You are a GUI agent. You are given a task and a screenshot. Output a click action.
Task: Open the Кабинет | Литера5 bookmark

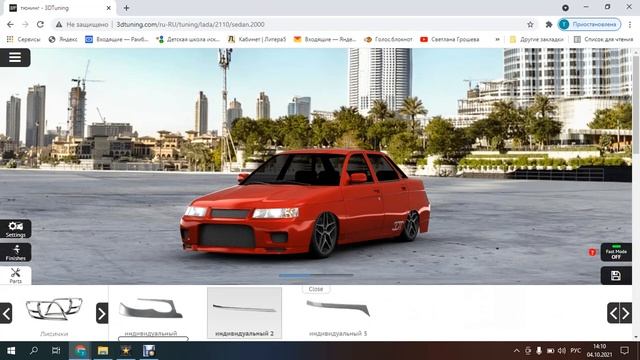click(257, 39)
